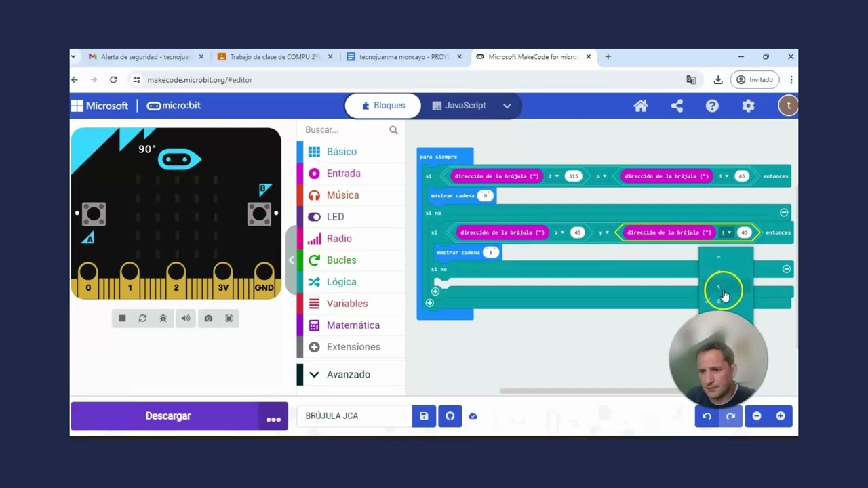Open the Lógica block category
The width and height of the screenshot is (868, 488).
[351, 282]
